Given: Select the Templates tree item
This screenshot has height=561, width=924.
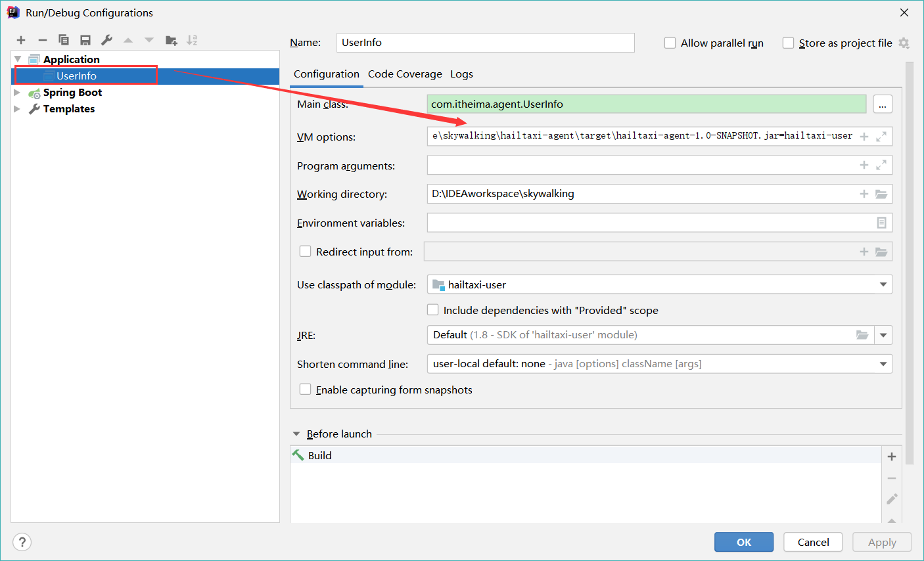Looking at the screenshot, I should 69,108.
